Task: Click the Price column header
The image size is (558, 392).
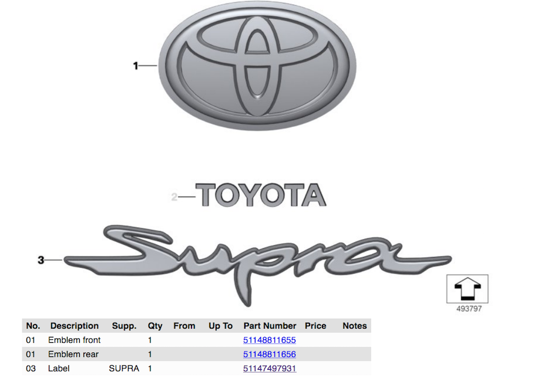Action: [x=315, y=326]
